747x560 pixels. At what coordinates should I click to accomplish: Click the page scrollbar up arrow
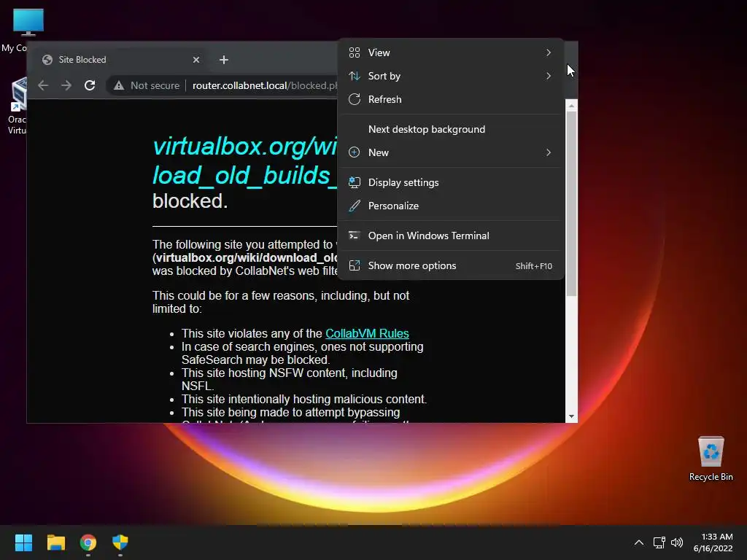click(571, 105)
